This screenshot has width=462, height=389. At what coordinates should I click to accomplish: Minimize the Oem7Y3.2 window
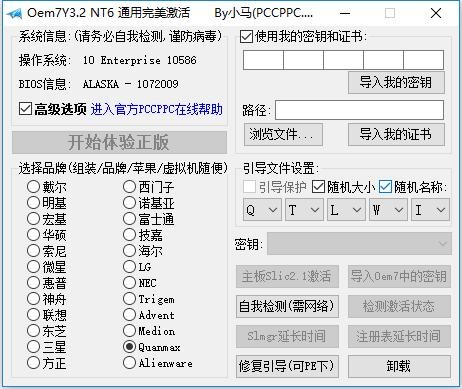click(x=345, y=14)
